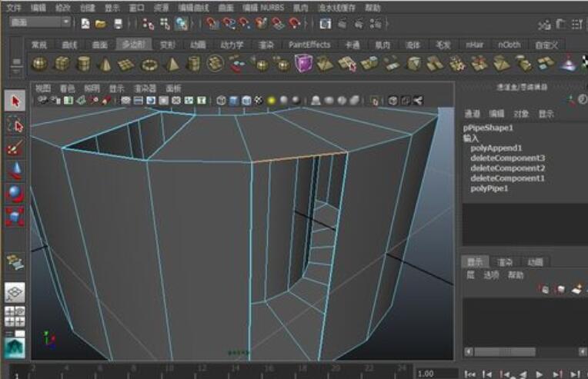
Task: Expand the polyPipe1 input node
Action: [489, 188]
